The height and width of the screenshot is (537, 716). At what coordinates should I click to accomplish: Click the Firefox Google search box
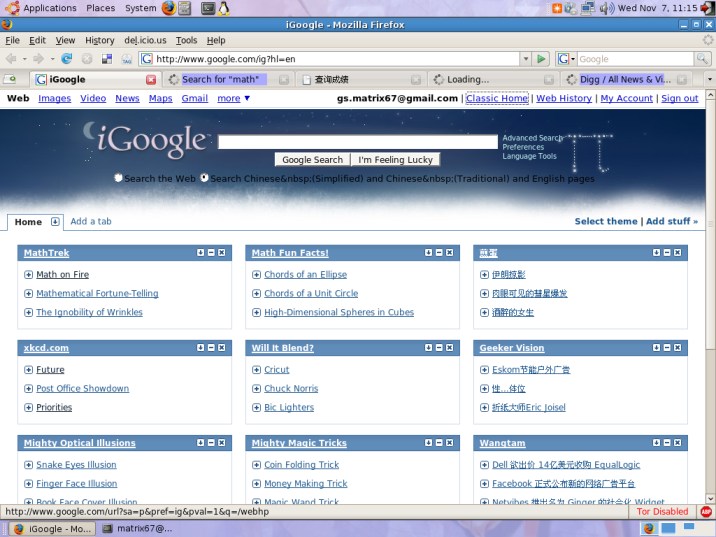(x=635, y=58)
